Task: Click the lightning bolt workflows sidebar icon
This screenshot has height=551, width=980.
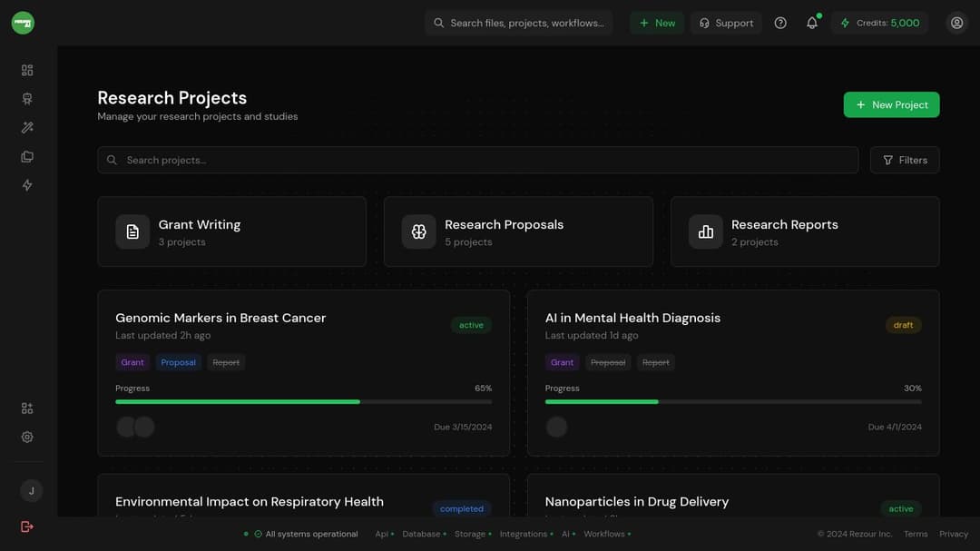Action: pyautogui.click(x=27, y=185)
